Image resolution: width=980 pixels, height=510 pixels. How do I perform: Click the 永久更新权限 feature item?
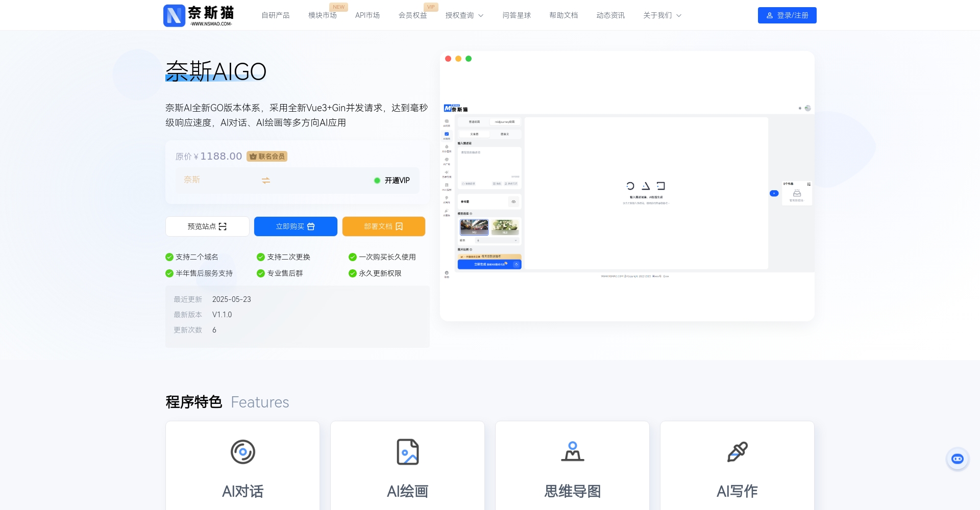point(375,273)
